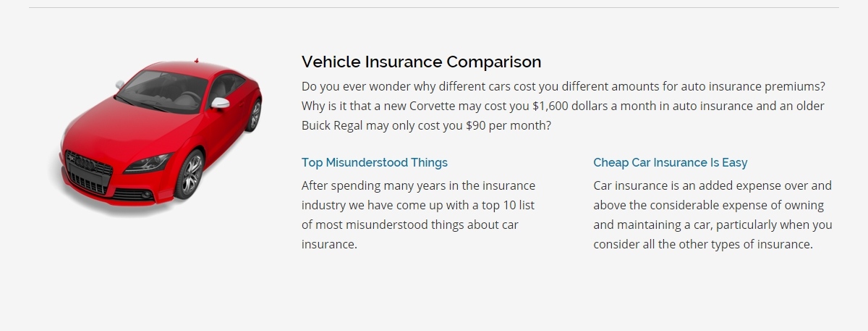Open the Top Misunderstood Things link

click(x=375, y=162)
